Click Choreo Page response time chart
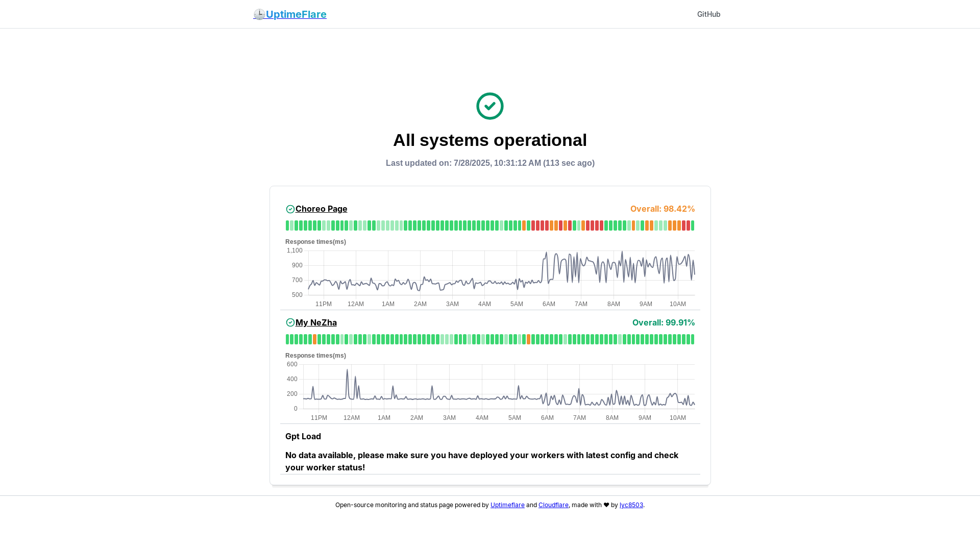The width and height of the screenshot is (980, 551). pos(490,273)
